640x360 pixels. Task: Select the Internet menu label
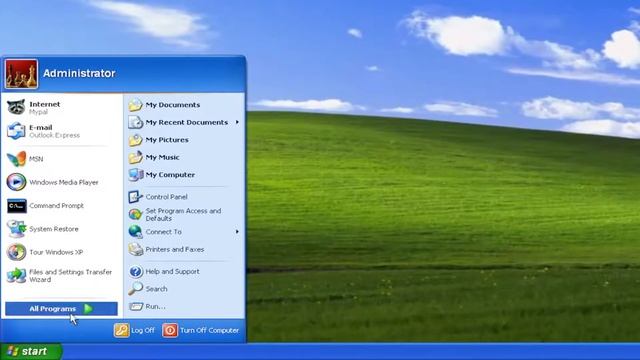pyautogui.click(x=44, y=104)
